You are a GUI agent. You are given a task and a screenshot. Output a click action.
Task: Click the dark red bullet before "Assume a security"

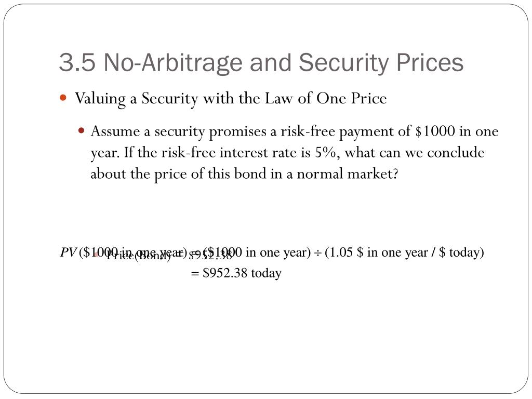(x=81, y=130)
